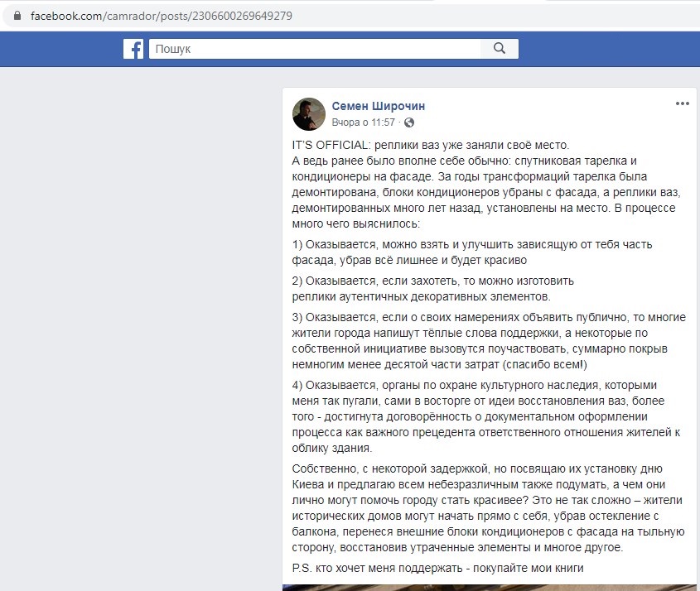Click the paragraph numbered 3) about поддержки

pos(489,341)
